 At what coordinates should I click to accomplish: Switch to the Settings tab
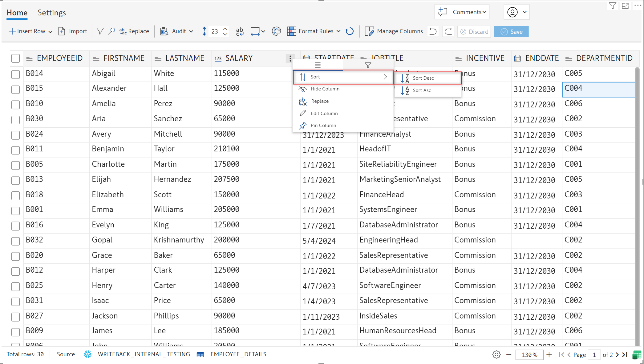coord(52,13)
